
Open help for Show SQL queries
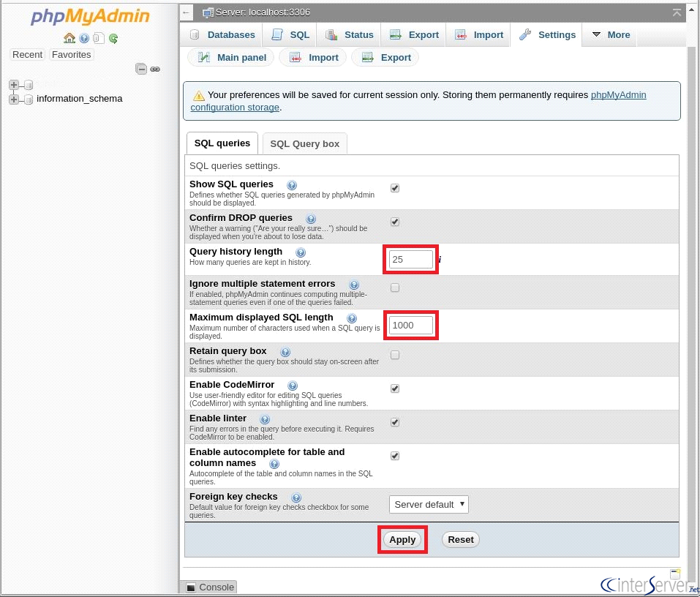point(292,185)
